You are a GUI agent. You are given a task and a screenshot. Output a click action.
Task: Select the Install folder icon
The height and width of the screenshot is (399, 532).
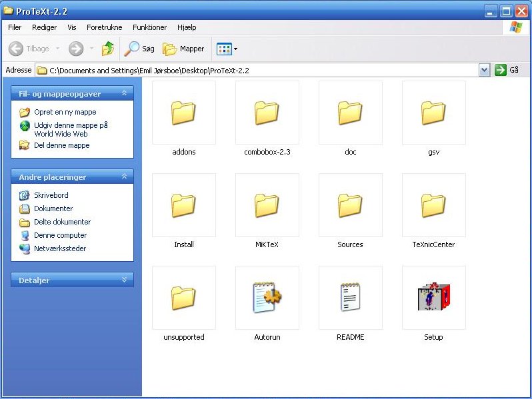(183, 205)
